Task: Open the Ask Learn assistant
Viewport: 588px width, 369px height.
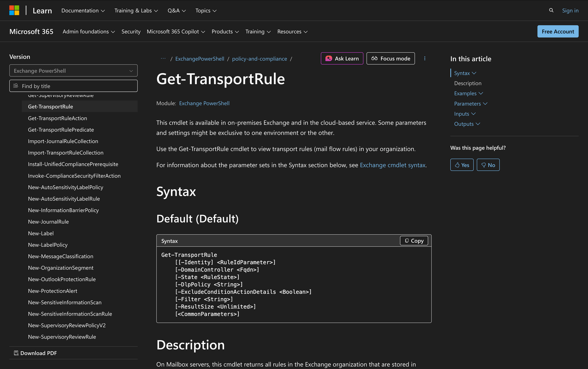Action: [342, 58]
